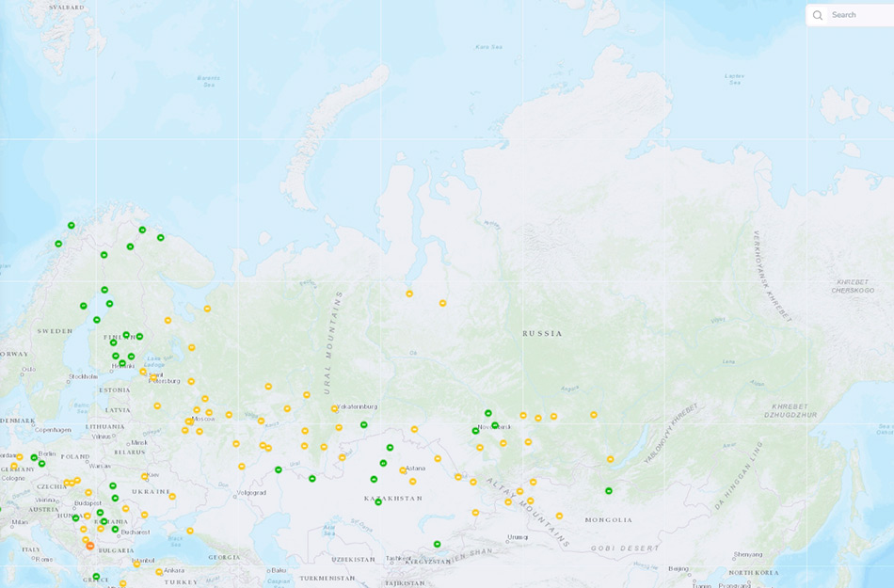Click the northernmost green marker in Norway
This screenshot has width=894, height=588.
72,226
